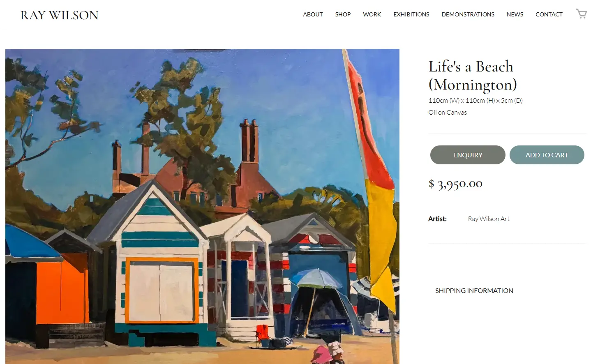Click the Enquiry button
Viewport: 607px width, 364px height.
468,155
